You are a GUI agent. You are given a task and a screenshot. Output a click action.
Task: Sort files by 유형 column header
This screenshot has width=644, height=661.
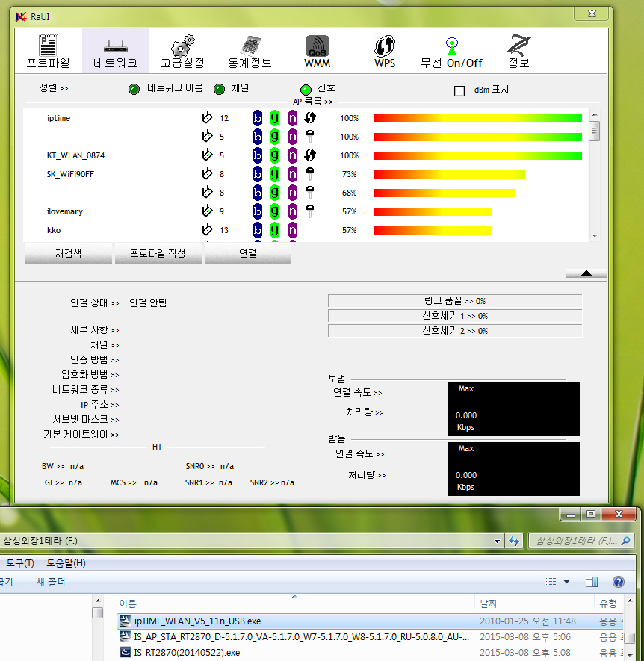[x=607, y=603]
